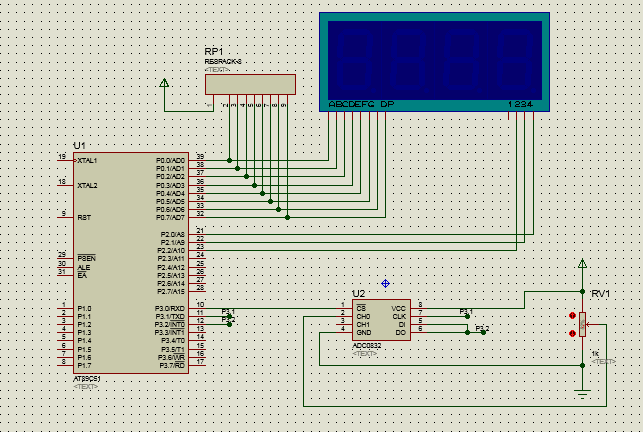This screenshot has height=432, width=643.
Task: Click the power terminal arrow left of RP1
Action: (x=164, y=83)
